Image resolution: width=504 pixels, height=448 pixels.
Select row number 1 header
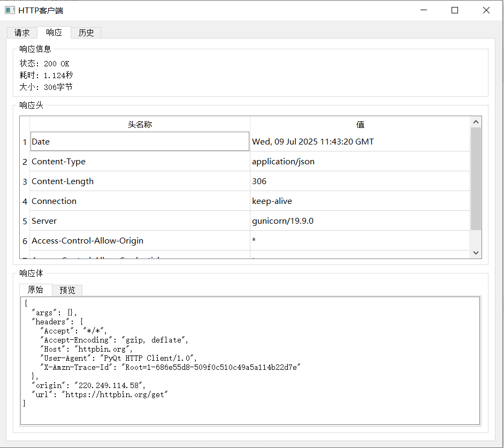pos(25,142)
